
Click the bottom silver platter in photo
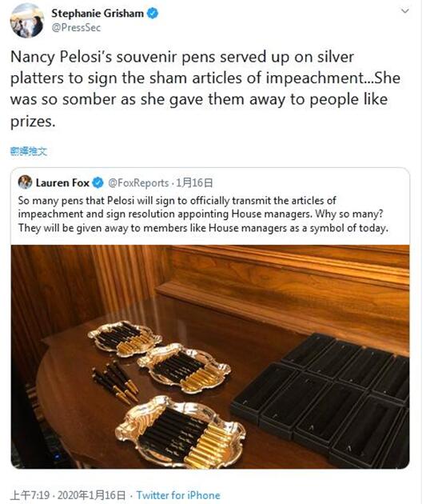[181, 432]
